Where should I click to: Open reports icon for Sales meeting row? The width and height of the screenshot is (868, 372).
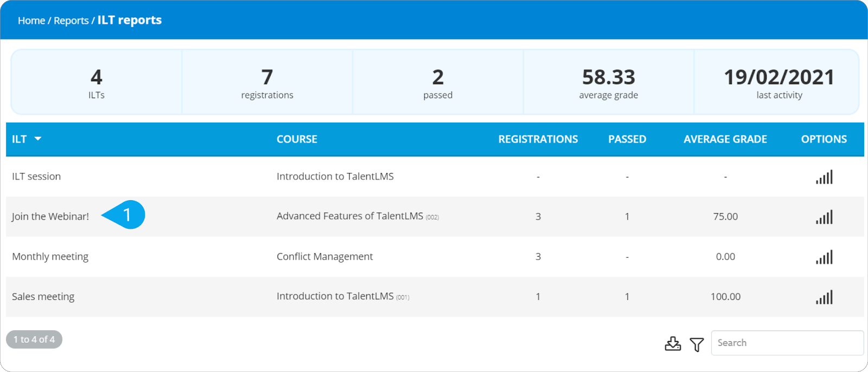tap(824, 297)
